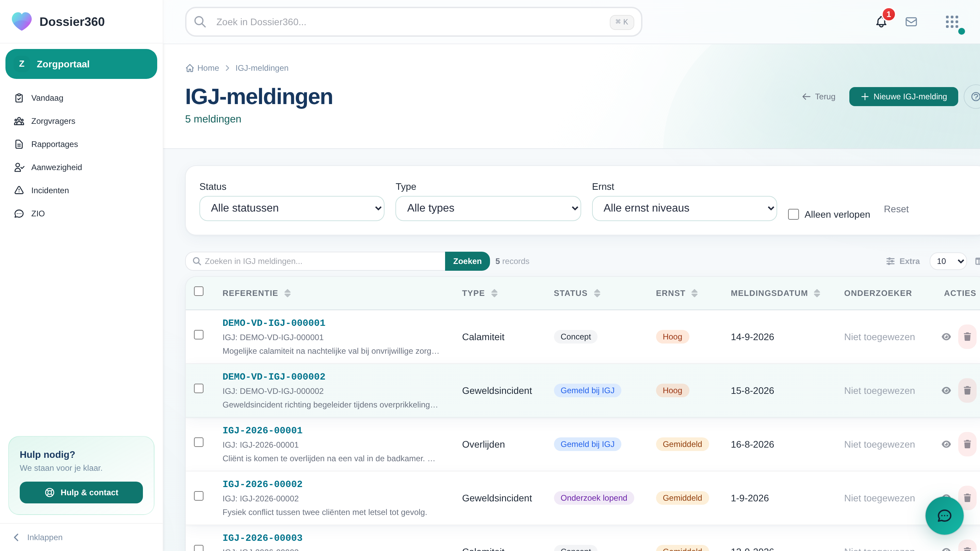980x551 pixels.
Task: Open the Alle types dropdown
Action: 488,208
